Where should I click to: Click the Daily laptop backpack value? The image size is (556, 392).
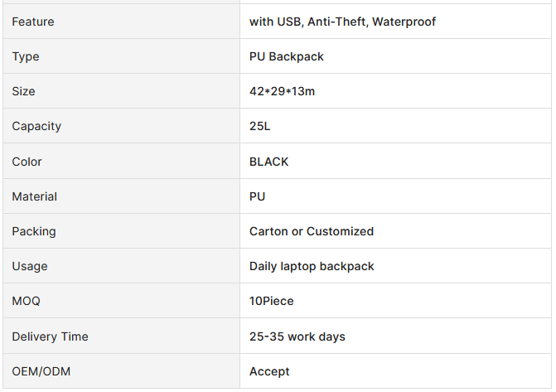point(312,266)
